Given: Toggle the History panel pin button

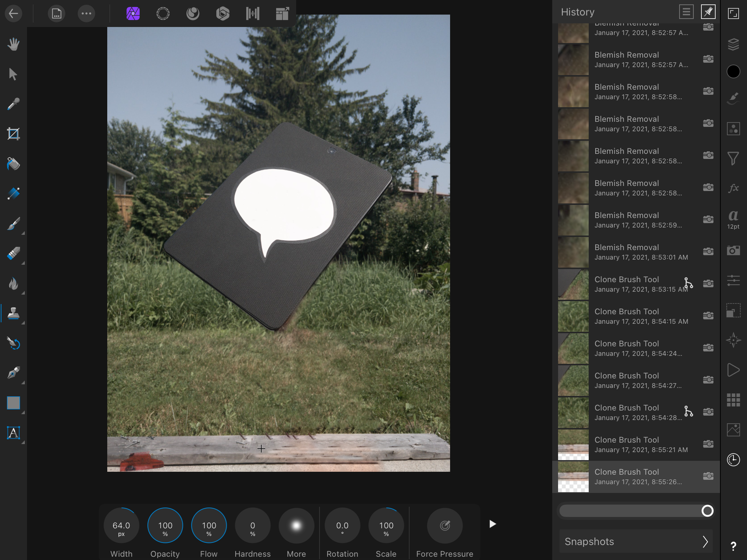Looking at the screenshot, I should pos(708,12).
